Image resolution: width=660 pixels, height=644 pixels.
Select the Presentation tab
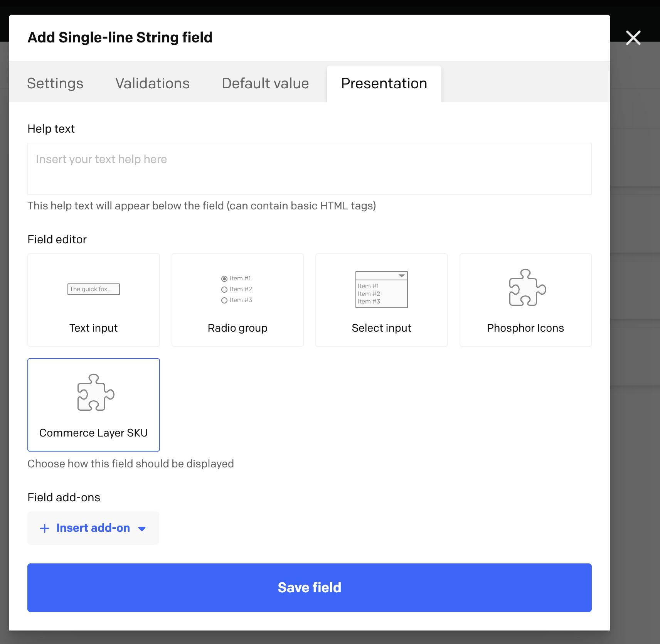coord(384,83)
